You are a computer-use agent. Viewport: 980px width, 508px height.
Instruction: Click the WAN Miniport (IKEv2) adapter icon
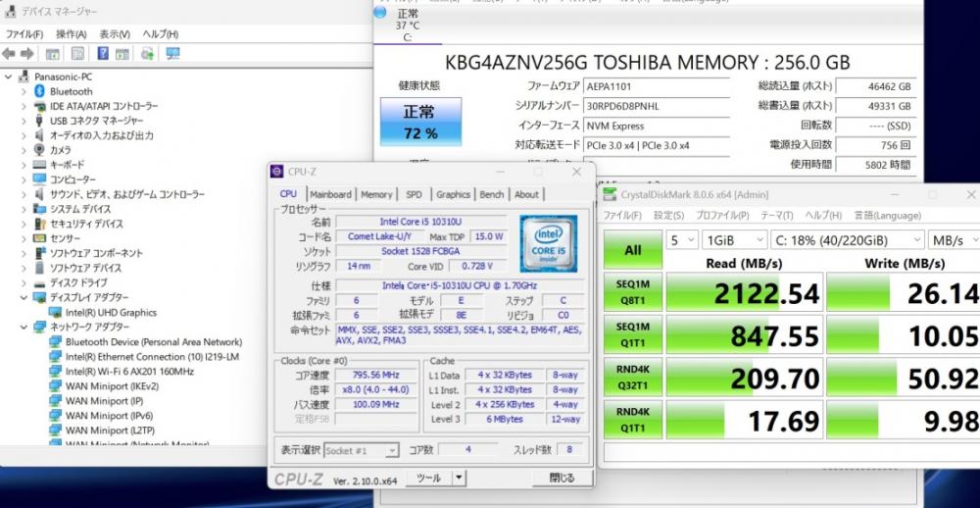(55, 386)
